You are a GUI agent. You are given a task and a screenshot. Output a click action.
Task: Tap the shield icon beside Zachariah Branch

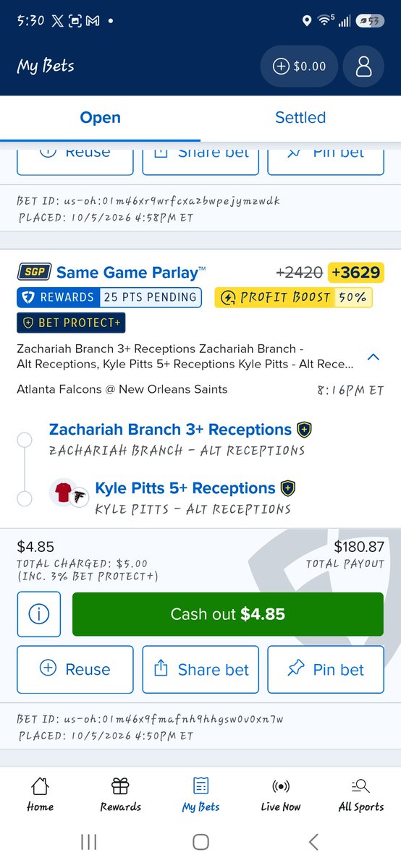(304, 430)
